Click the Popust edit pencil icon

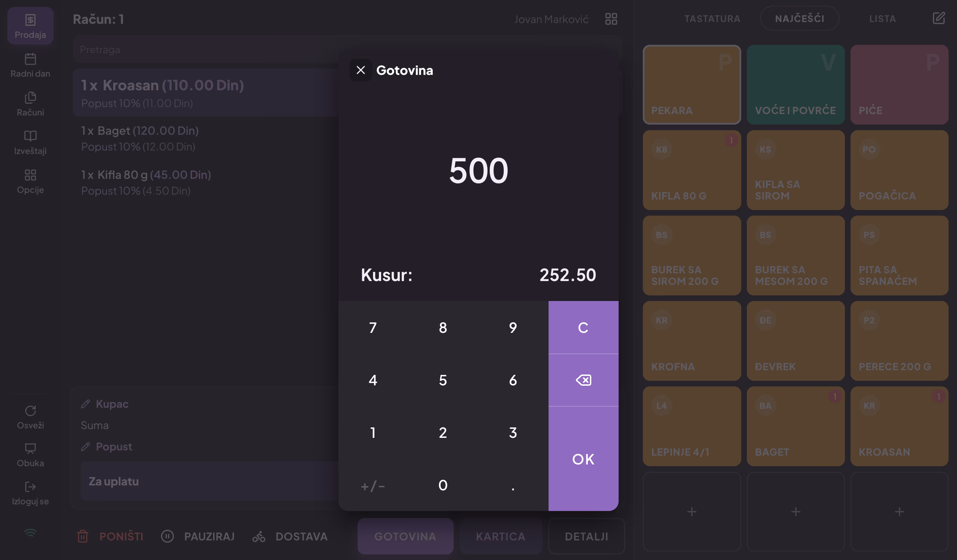tap(85, 447)
